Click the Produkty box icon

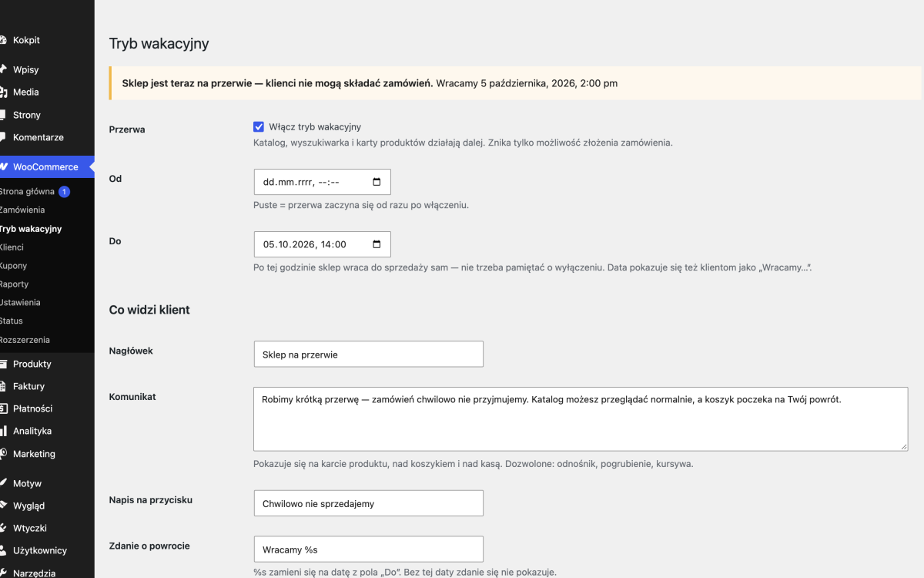pos(3,364)
